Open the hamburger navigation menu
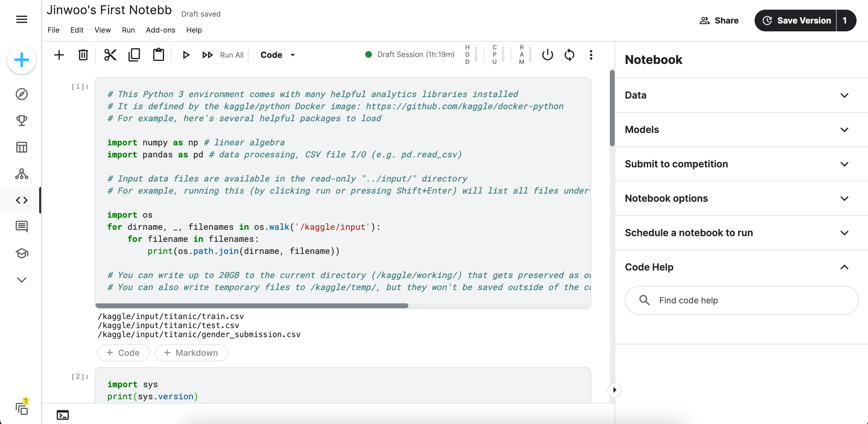Screen dimensions: 868x424 (22, 19)
